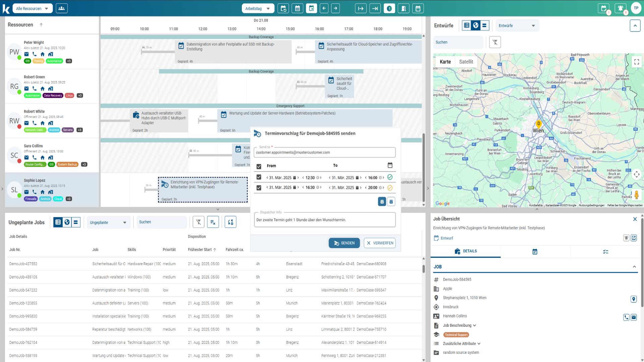The image size is (644, 362).
Task: Click map location pin beside Stephansplatz address
Action: [x=633, y=299]
